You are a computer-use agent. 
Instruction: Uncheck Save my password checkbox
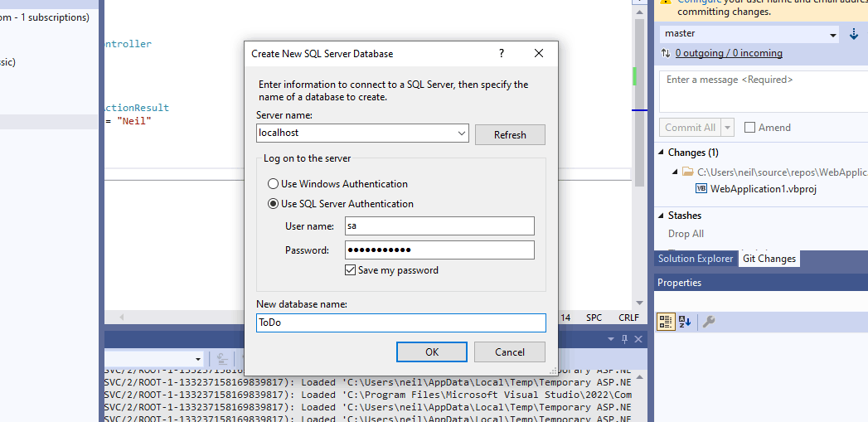350,270
